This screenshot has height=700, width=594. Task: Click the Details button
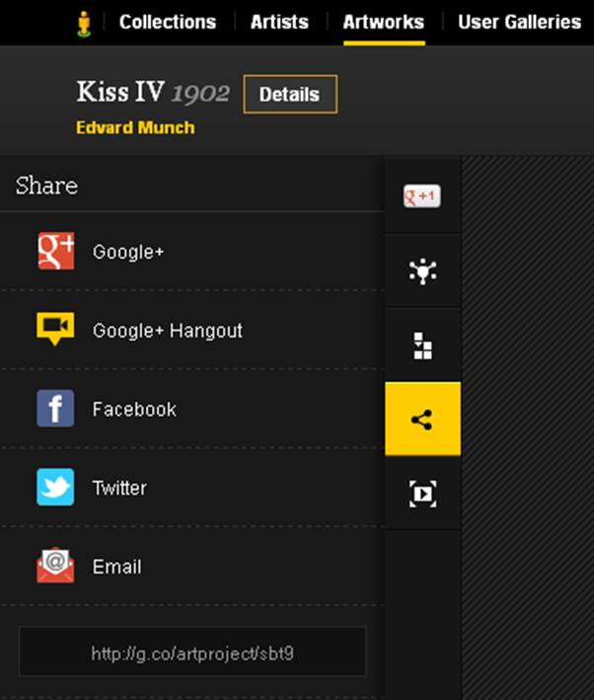point(290,94)
